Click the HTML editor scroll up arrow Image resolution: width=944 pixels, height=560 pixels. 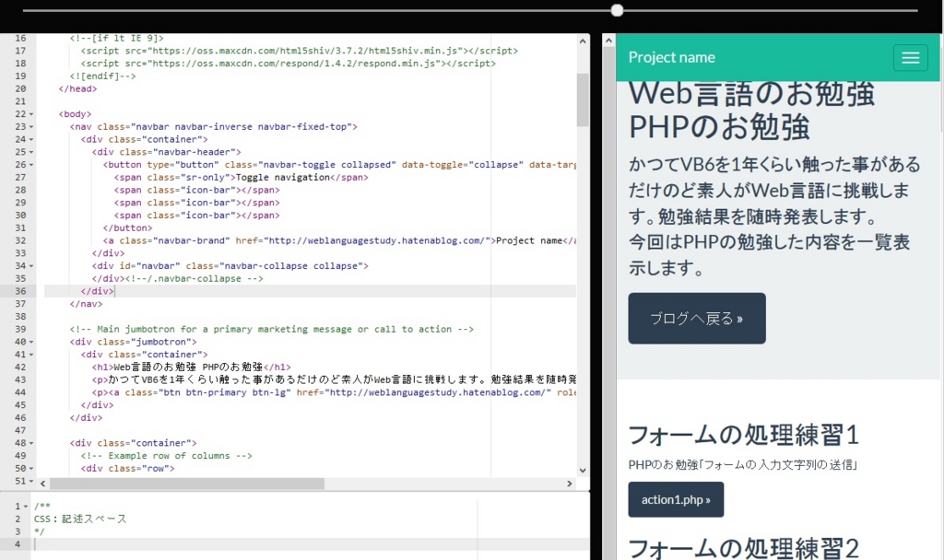pos(583,41)
